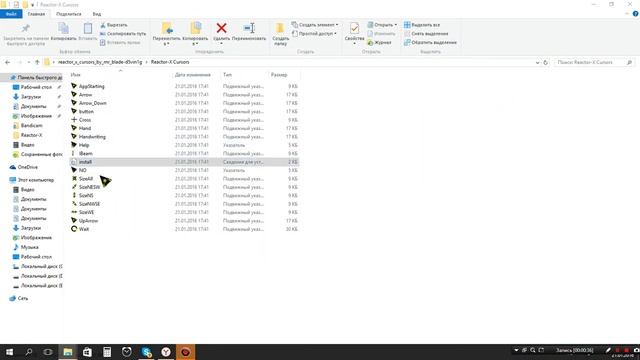Open the Windows Store taskbar icon
This screenshot has width=640, height=360.
(87, 351)
